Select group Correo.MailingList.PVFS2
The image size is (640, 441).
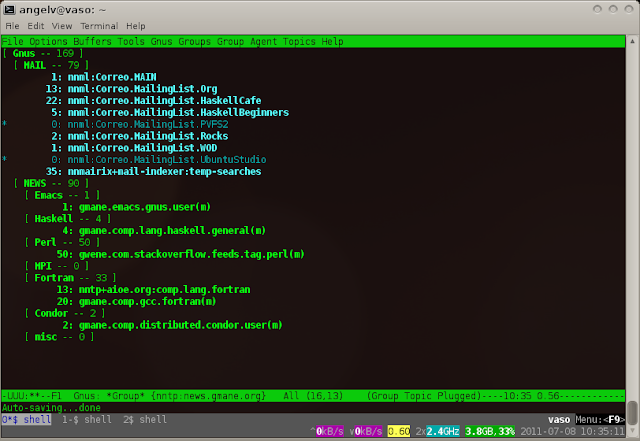pyautogui.click(x=148, y=125)
